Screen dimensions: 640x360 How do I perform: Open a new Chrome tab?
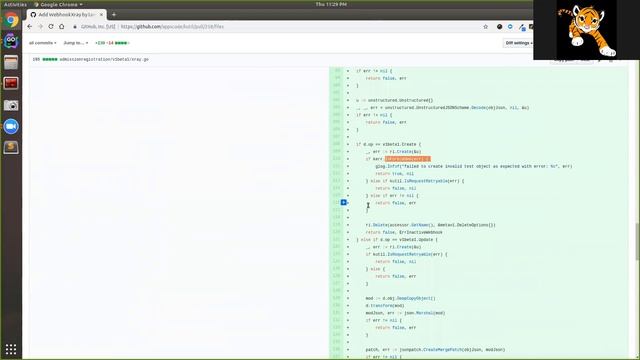click(114, 15)
